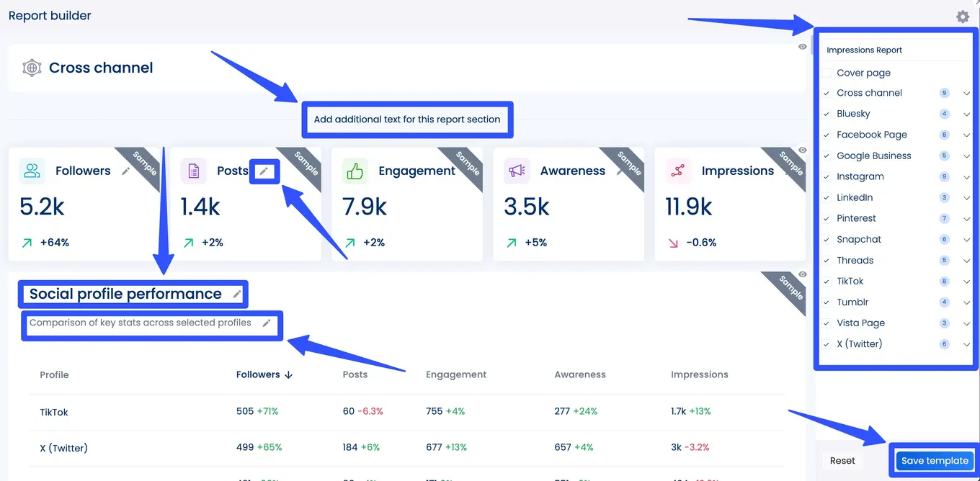Expand the X (Twitter) section chevron
This screenshot has height=481, width=980.
(x=966, y=344)
